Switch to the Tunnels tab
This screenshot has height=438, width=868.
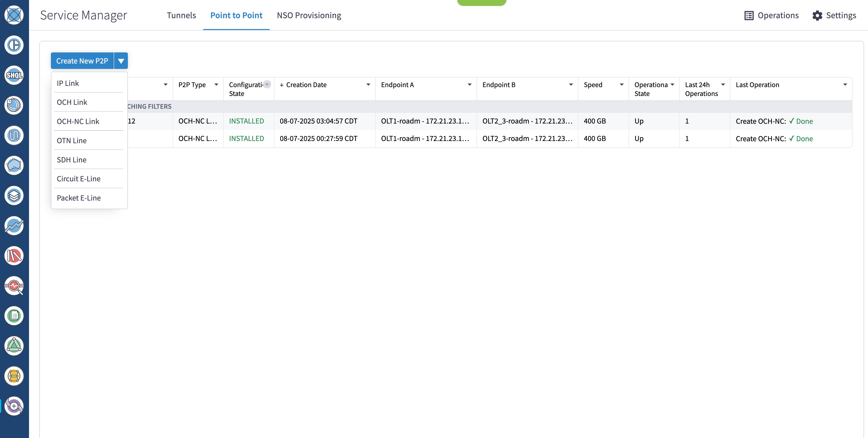181,15
